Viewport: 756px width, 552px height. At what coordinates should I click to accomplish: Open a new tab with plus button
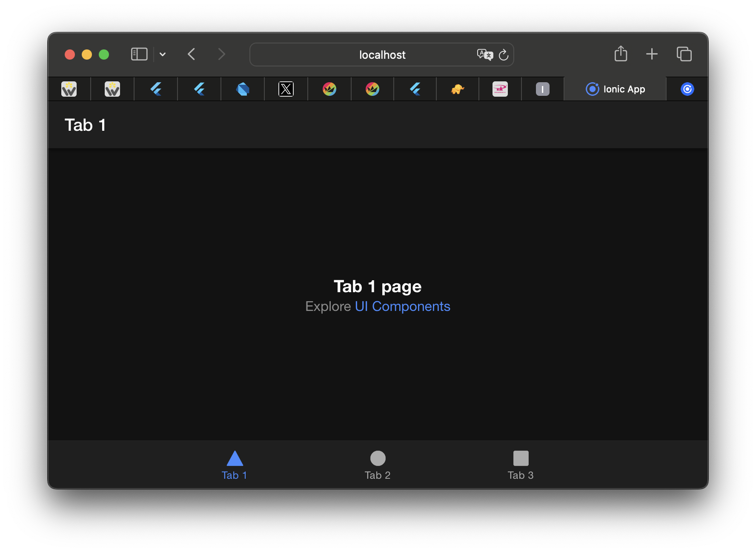coord(652,54)
